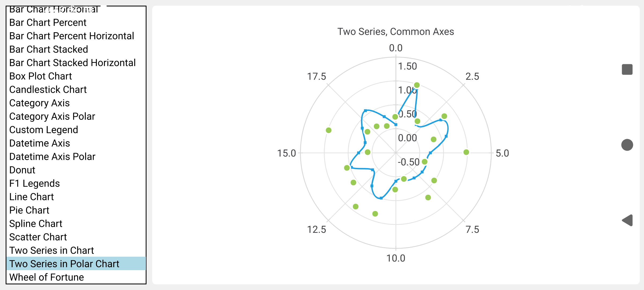Screen dimensions: 644x290
Task: Select Bar Chart Stacked Horizontal entry
Action: click(72, 63)
